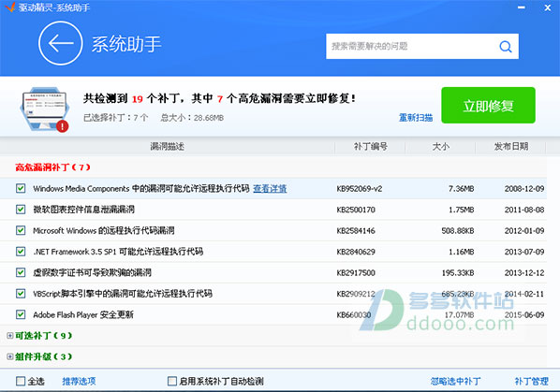This screenshot has width=560, height=392.
Task: Uncheck the Adobe Flash Player 安全更新 checkbox
Action: coord(21,314)
